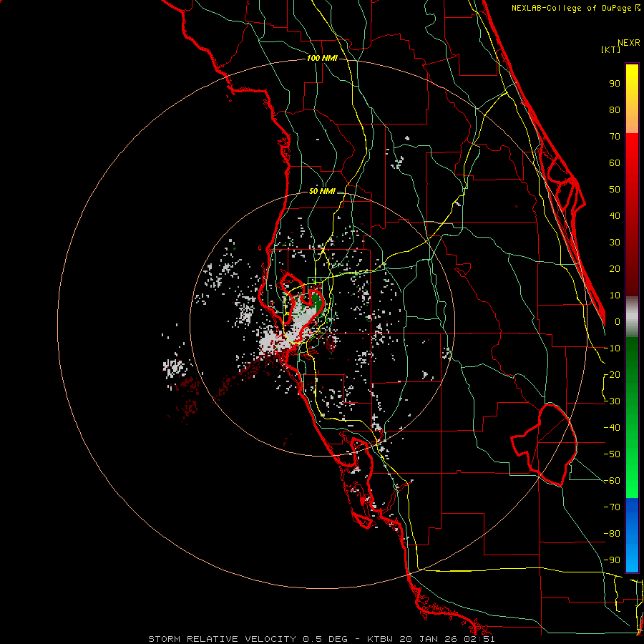644x644 pixels.
Task: Select the [KT] units label
Action: [x=611, y=49]
